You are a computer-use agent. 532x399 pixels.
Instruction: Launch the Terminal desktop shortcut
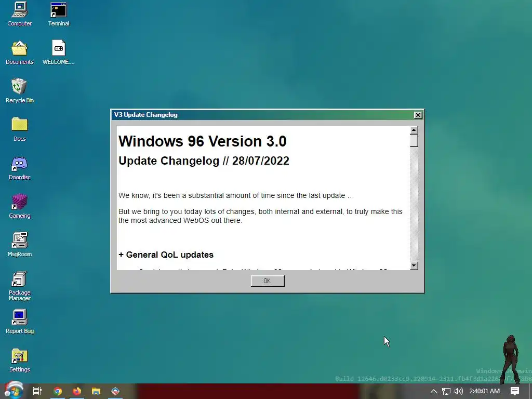click(x=58, y=14)
